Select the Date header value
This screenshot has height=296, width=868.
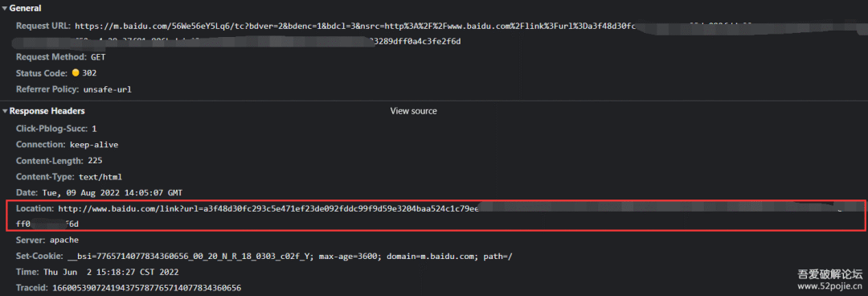point(113,192)
